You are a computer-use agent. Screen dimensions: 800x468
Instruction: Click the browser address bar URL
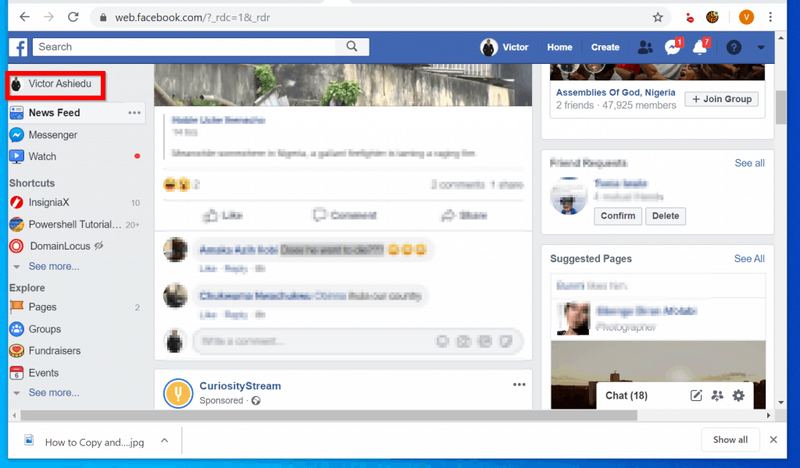[x=192, y=17]
